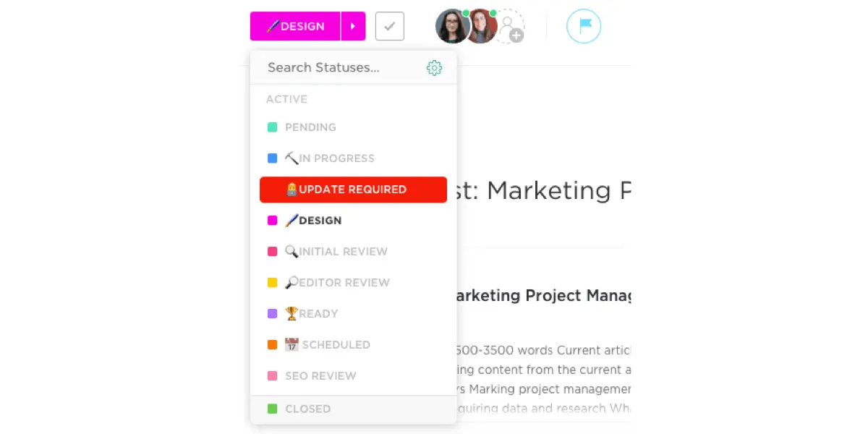Image resolution: width=868 pixels, height=434 pixels.
Task: Toggle the magenta DESIGN status dropdown
Action: click(x=295, y=27)
